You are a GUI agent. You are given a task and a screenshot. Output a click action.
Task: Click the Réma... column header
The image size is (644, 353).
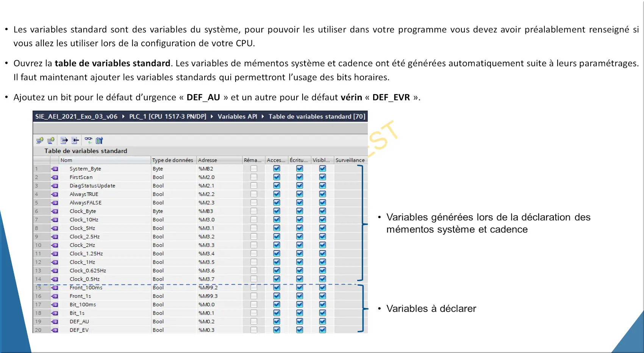[x=254, y=160]
